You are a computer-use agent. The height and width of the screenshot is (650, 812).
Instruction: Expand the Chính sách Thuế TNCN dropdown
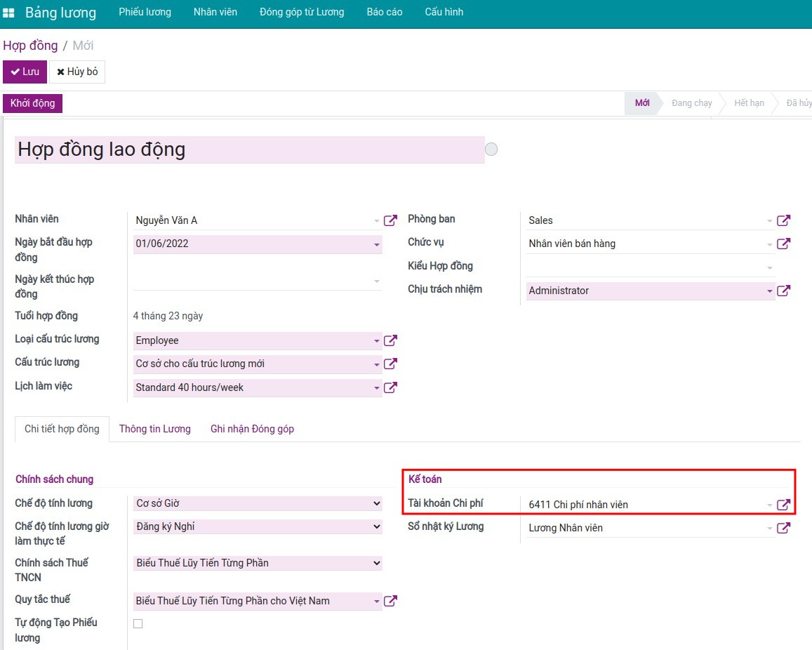point(258,563)
